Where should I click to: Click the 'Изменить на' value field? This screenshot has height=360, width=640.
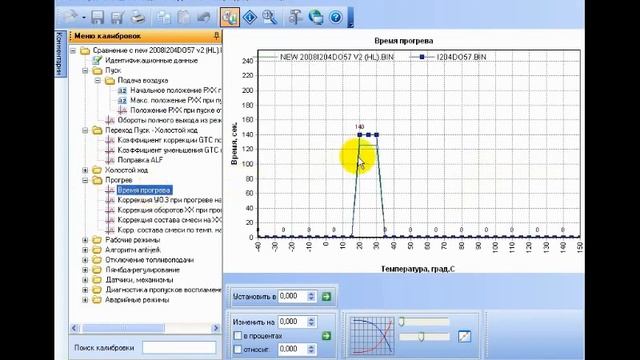coord(292,322)
